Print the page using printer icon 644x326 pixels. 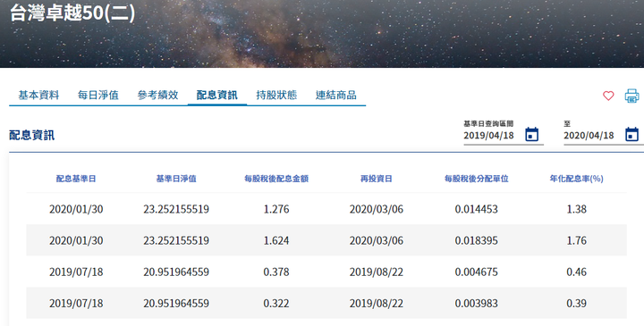(x=631, y=96)
